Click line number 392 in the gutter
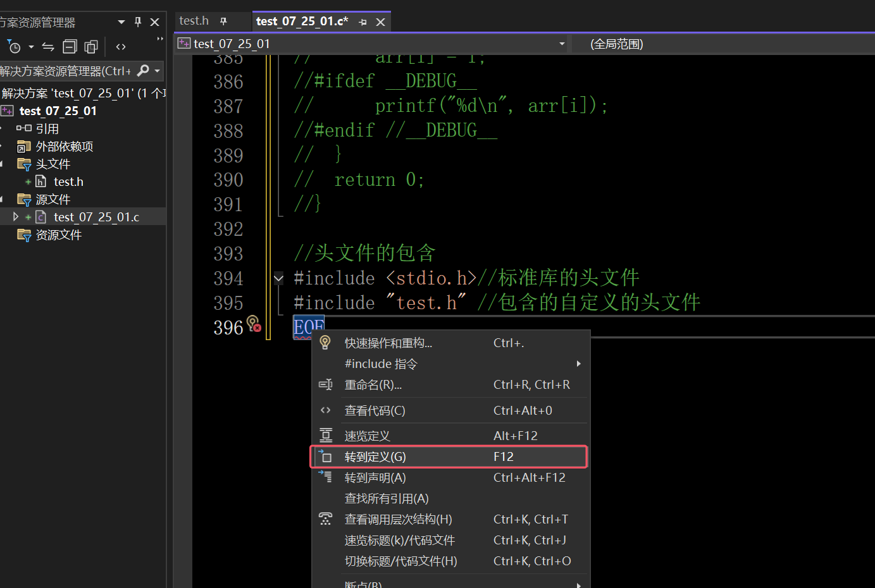This screenshot has height=588, width=875. pos(228,229)
